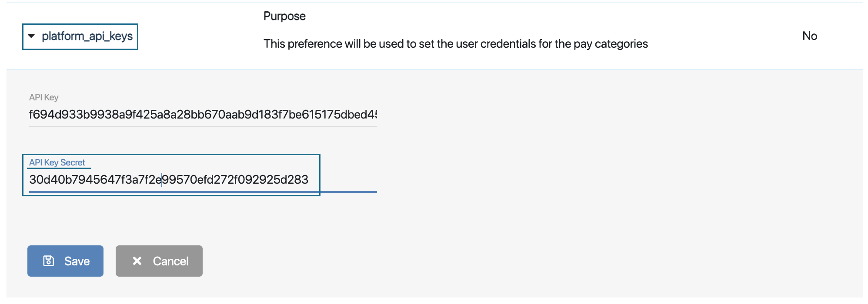Place cursor at end of API Key value
The image size is (868, 304).
(376, 115)
